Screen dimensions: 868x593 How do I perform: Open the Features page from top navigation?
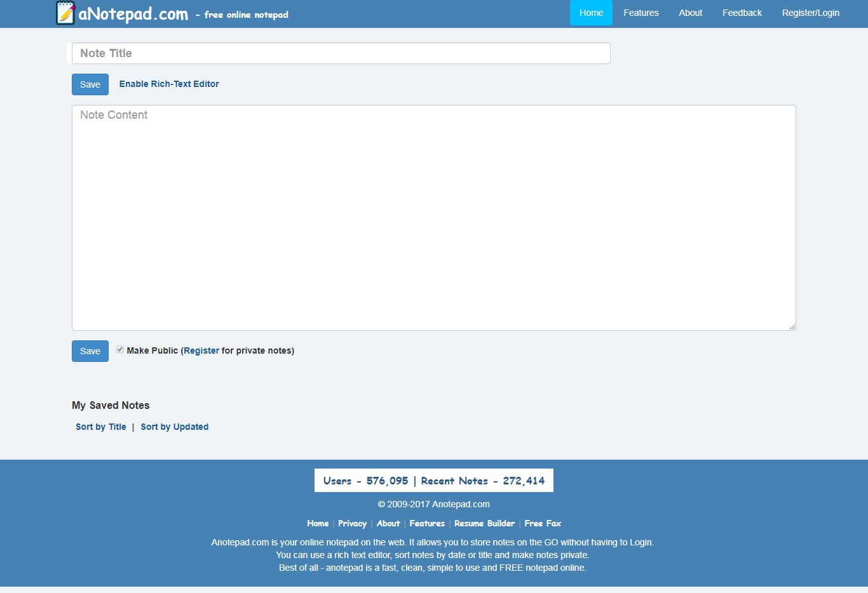coord(641,13)
